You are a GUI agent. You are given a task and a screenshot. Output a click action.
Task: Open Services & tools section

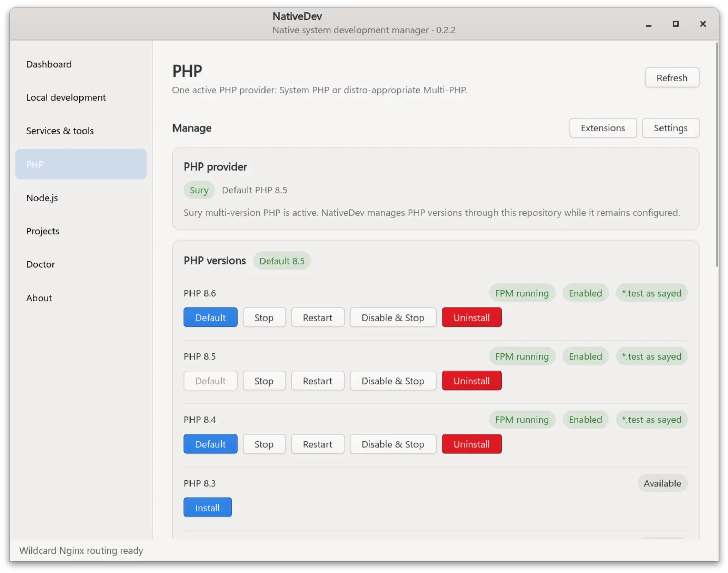(81, 131)
